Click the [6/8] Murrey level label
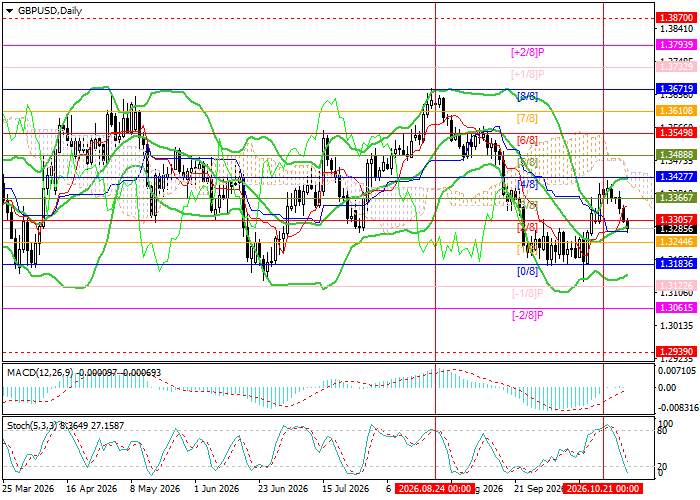The image size is (700, 500). pyautogui.click(x=527, y=141)
